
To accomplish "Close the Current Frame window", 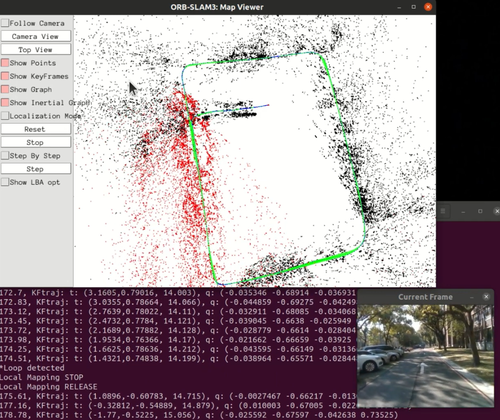I will click(486, 297).
